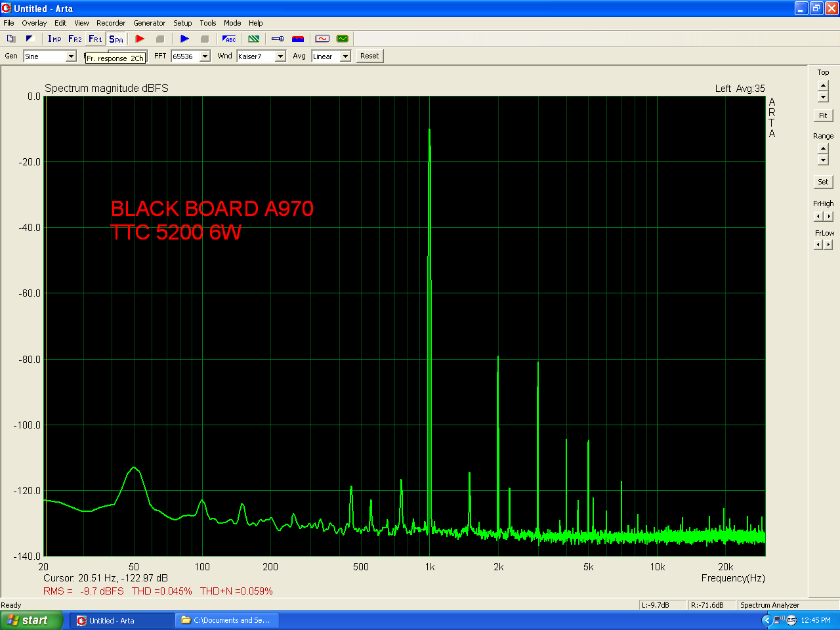
Task: Click FrHigh left arrow
Action: tap(818, 217)
